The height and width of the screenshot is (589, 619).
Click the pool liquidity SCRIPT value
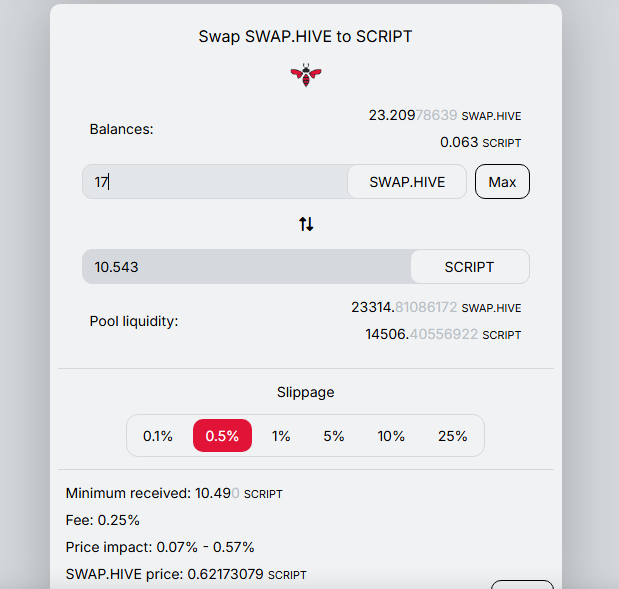(x=421, y=334)
